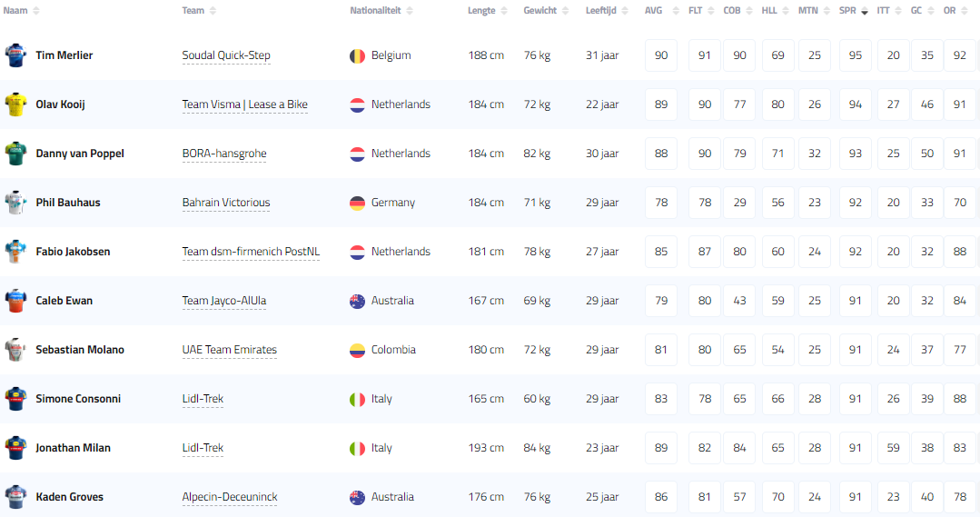The image size is (980, 517).
Task: Open Team Visma | Lease a Bike link
Action: coord(245,104)
